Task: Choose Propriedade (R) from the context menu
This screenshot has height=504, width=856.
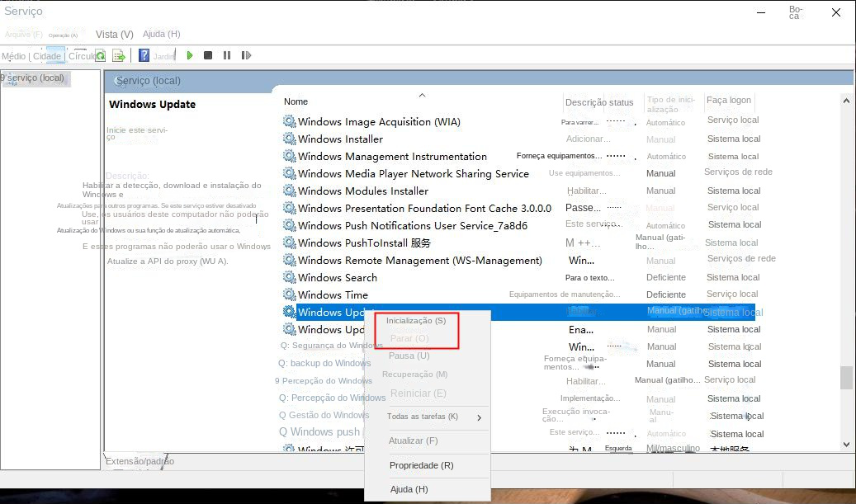Action: click(x=422, y=465)
